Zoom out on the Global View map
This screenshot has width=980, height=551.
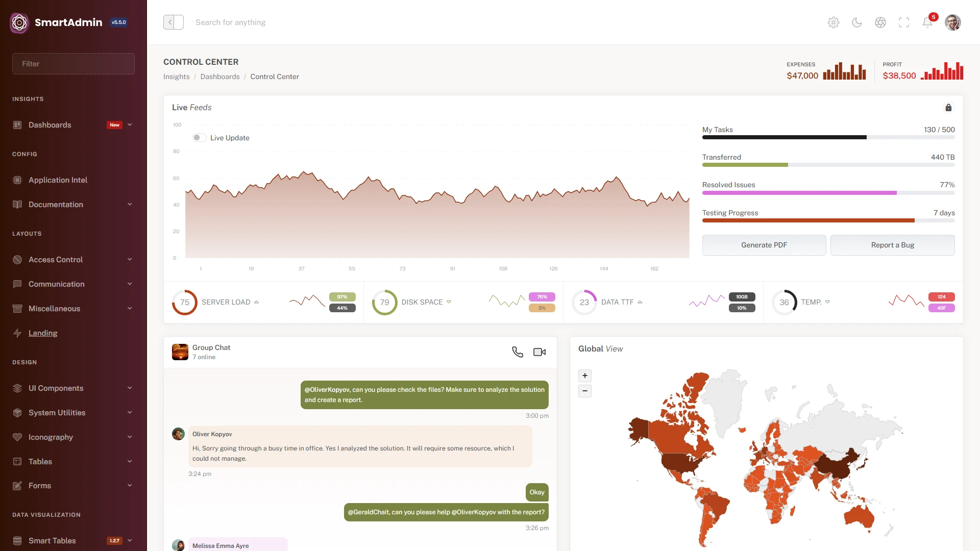(x=585, y=391)
